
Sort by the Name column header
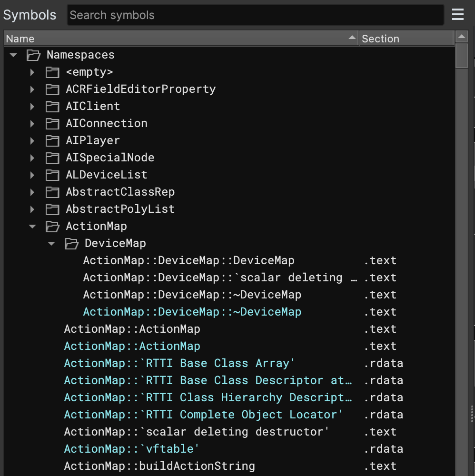coord(181,39)
